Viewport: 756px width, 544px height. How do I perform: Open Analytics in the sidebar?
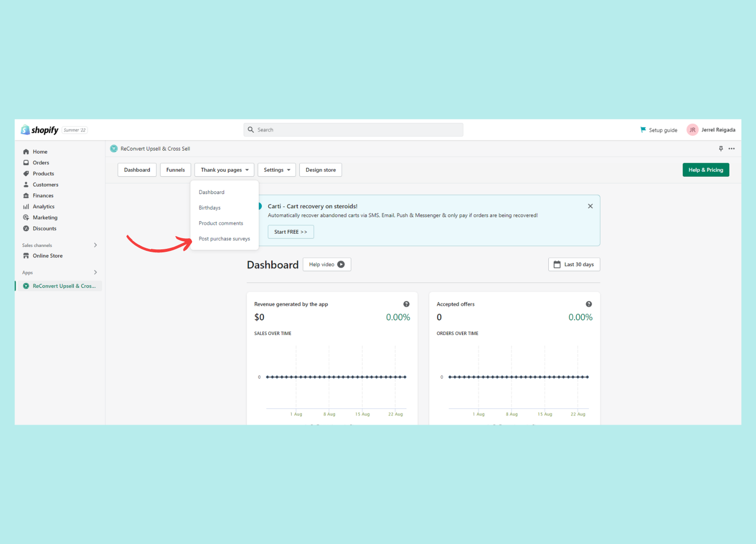(43, 207)
